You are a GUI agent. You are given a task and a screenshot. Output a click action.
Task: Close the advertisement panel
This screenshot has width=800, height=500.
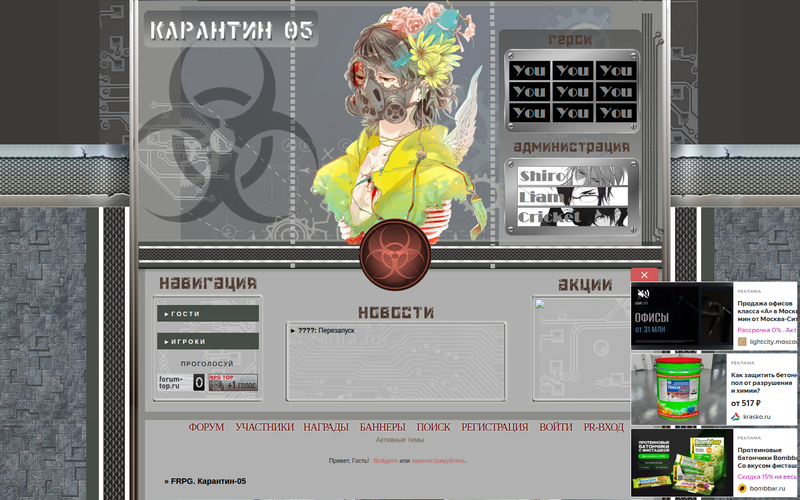[x=644, y=275]
